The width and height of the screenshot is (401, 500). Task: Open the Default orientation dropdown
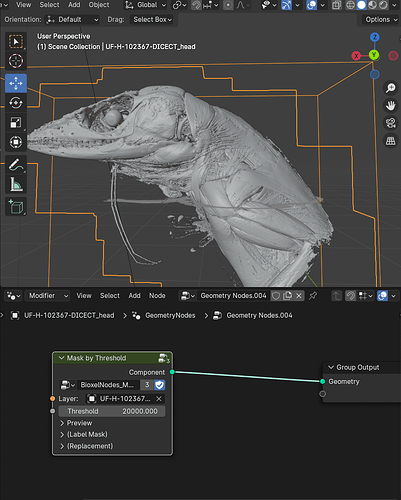coord(73,20)
